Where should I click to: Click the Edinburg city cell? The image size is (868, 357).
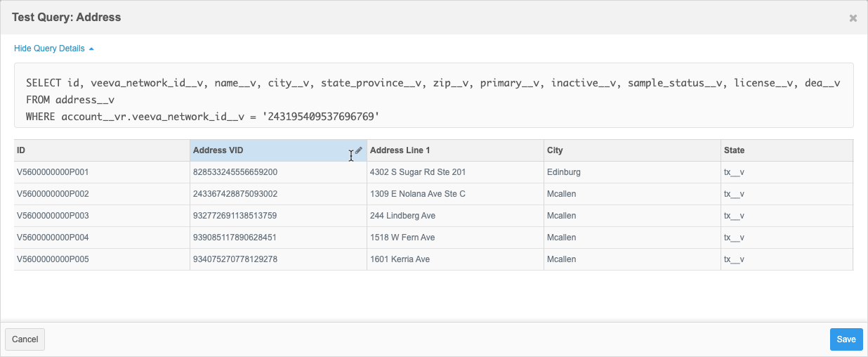(x=563, y=172)
